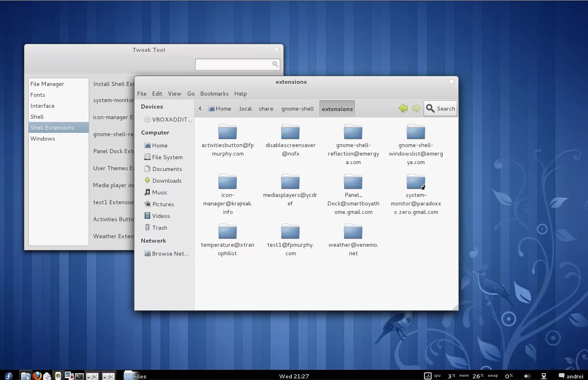588x380 pixels.
Task: Open Trash in the Files sidebar
Action: point(160,228)
